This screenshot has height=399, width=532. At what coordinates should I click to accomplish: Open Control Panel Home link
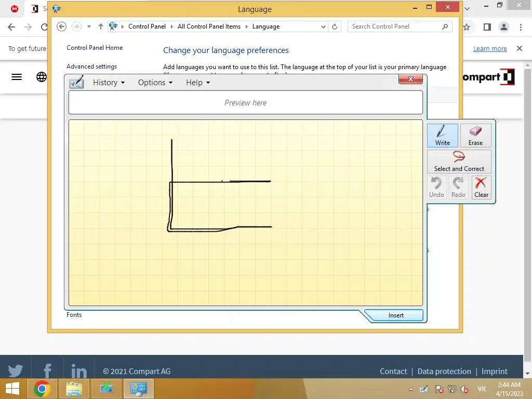tap(95, 48)
